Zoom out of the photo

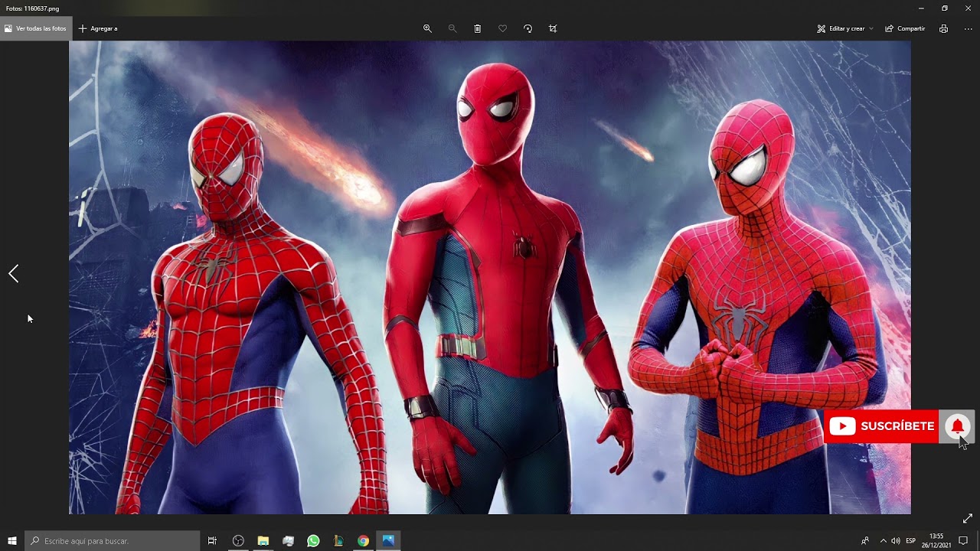452,28
